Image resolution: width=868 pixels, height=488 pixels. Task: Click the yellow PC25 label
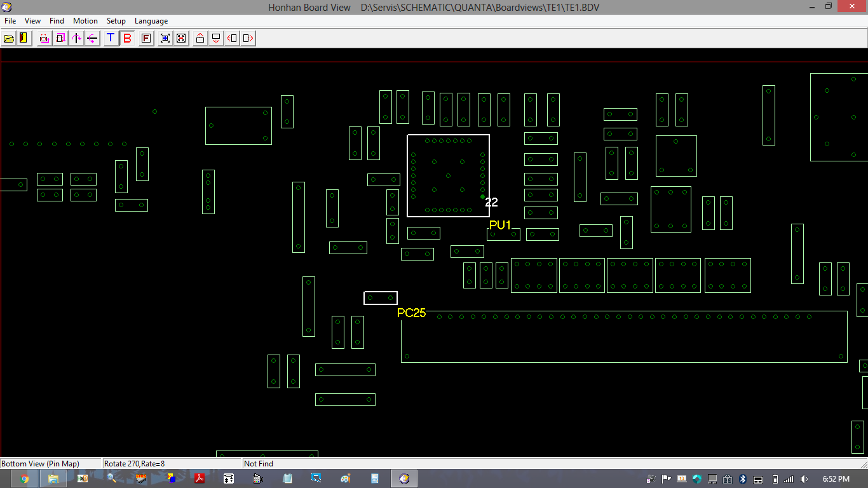pos(412,313)
